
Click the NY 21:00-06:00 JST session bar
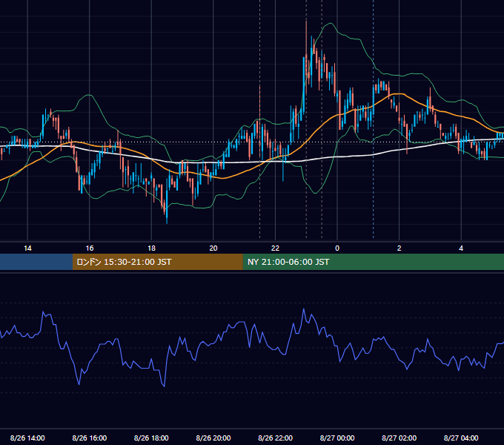(x=373, y=262)
